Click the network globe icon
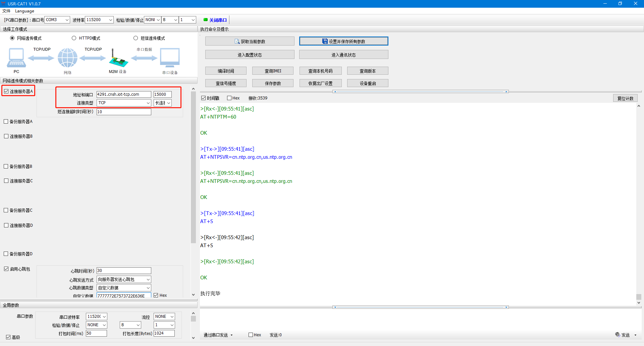This screenshot has width=644, height=346. (67, 58)
